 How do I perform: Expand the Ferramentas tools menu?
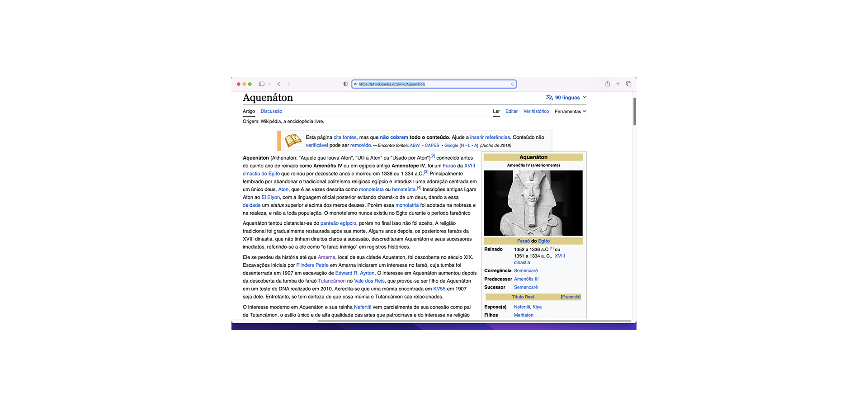point(571,111)
